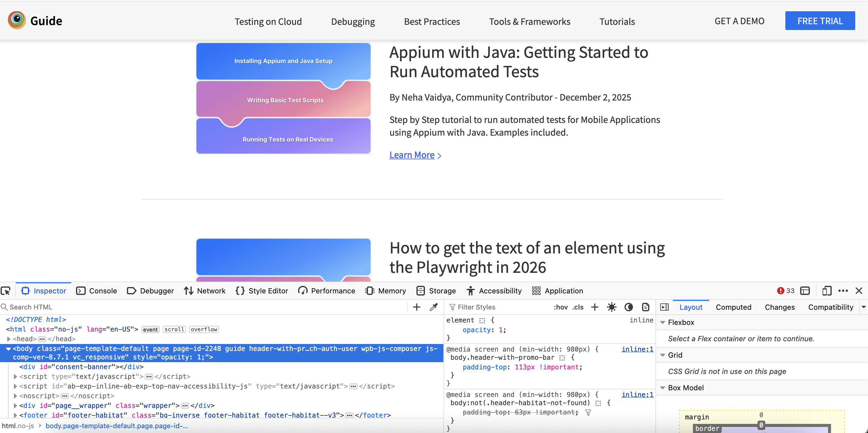Collapse the Box Model section
Screen dimensions: 868x433
tap(663, 388)
